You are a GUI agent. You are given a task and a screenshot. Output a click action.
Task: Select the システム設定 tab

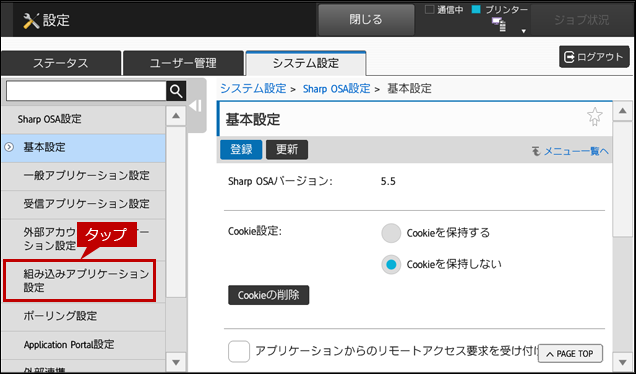click(x=306, y=63)
